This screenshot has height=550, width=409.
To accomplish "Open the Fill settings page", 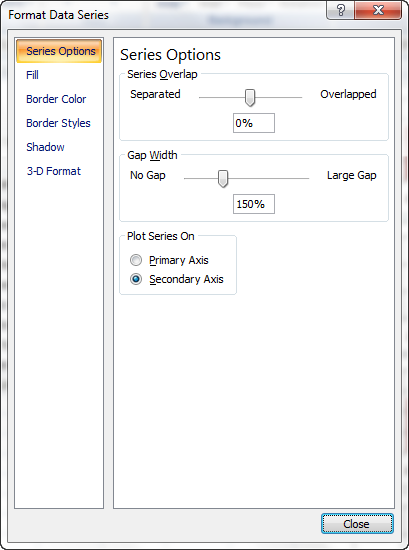I will (x=32, y=75).
